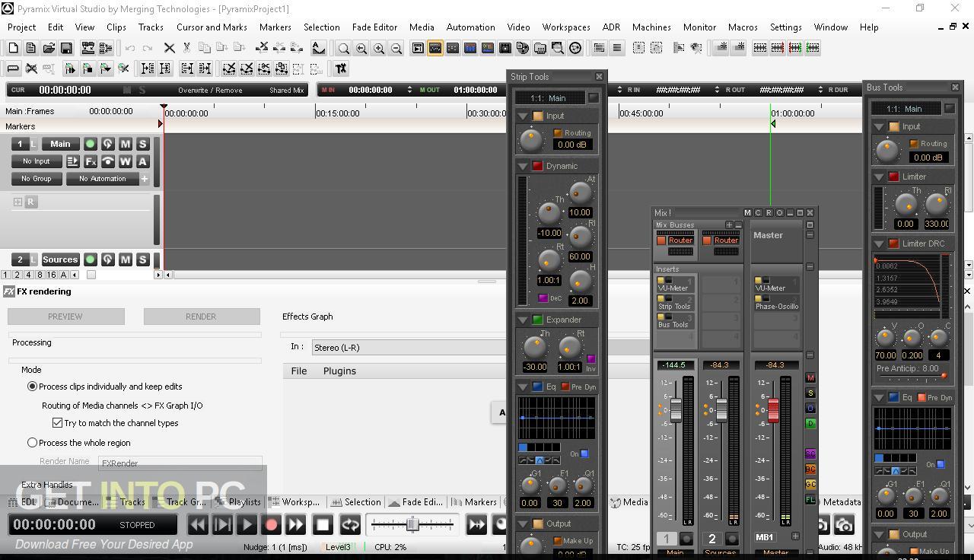Open the Automation menu
The height and width of the screenshot is (560, 974).
[x=470, y=27]
